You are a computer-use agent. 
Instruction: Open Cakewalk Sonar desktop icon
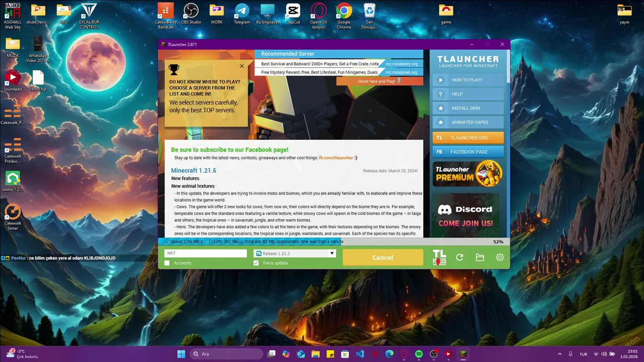pyautogui.click(x=13, y=217)
